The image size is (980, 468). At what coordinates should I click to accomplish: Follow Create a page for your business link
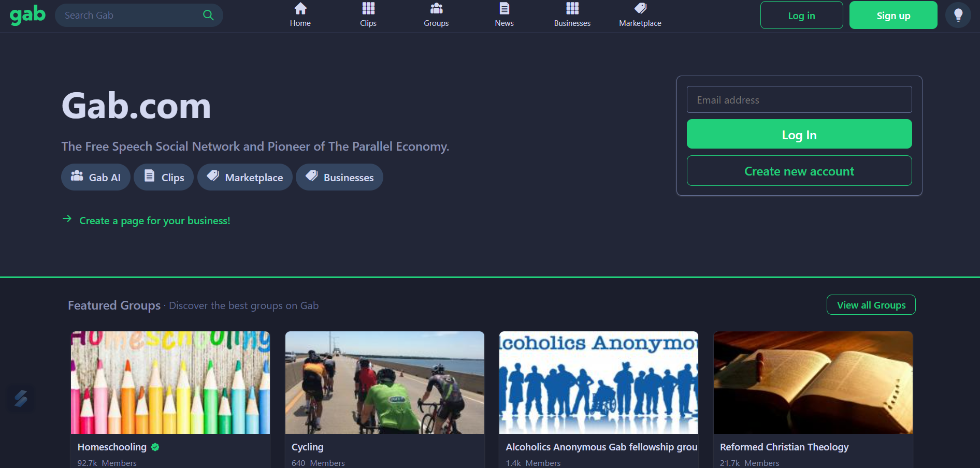[154, 221]
